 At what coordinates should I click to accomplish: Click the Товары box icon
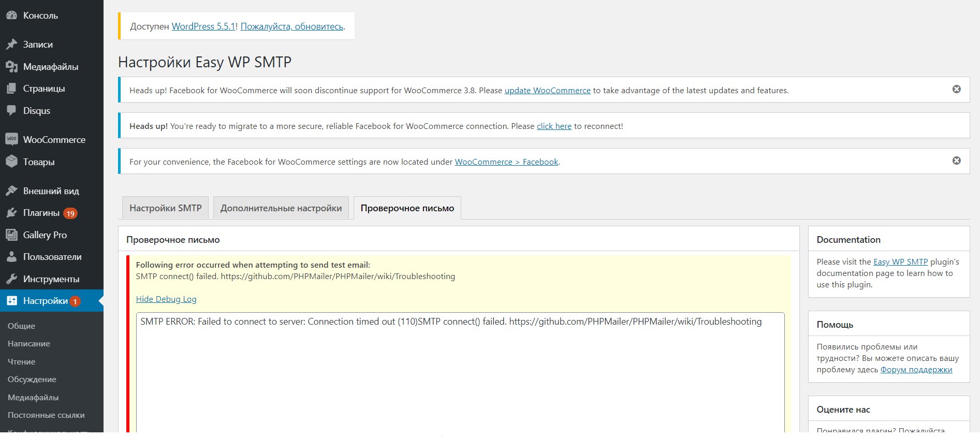(11, 162)
